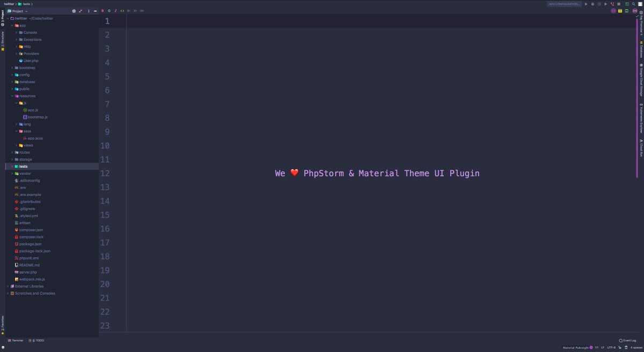Click the red phone listen-for-debug-connections icon
The width and height of the screenshot is (644, 352).
[x=612, y=4]
